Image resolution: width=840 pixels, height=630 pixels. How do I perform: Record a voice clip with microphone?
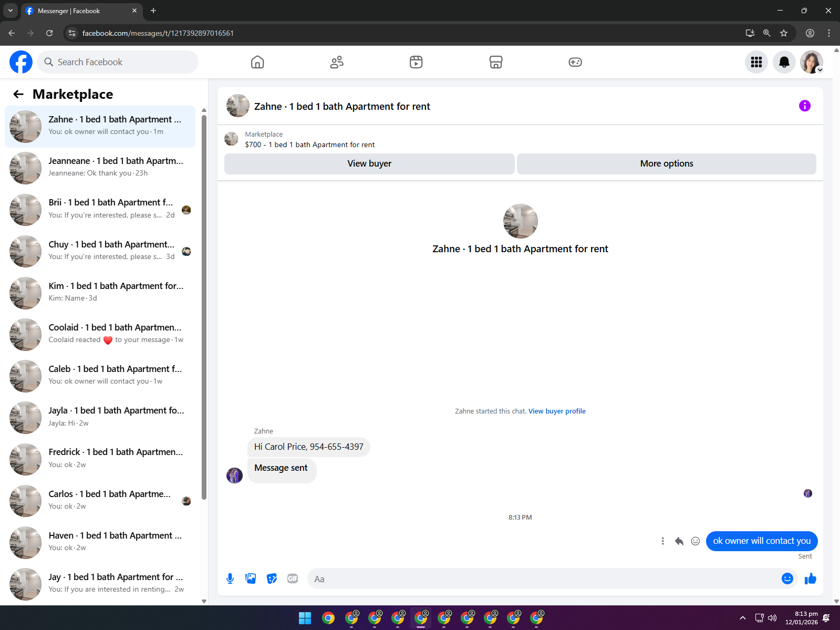pyautogui.click(x=230, y=579)
